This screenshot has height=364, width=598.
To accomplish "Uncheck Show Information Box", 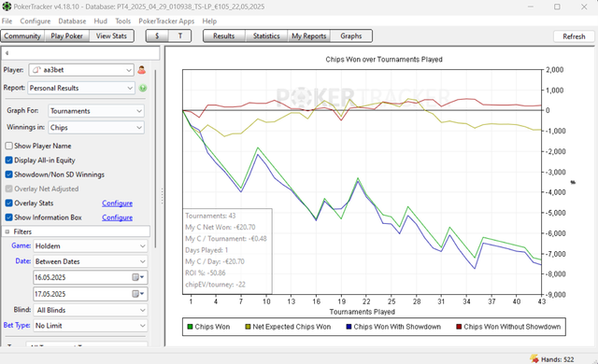I will [8, 217].
